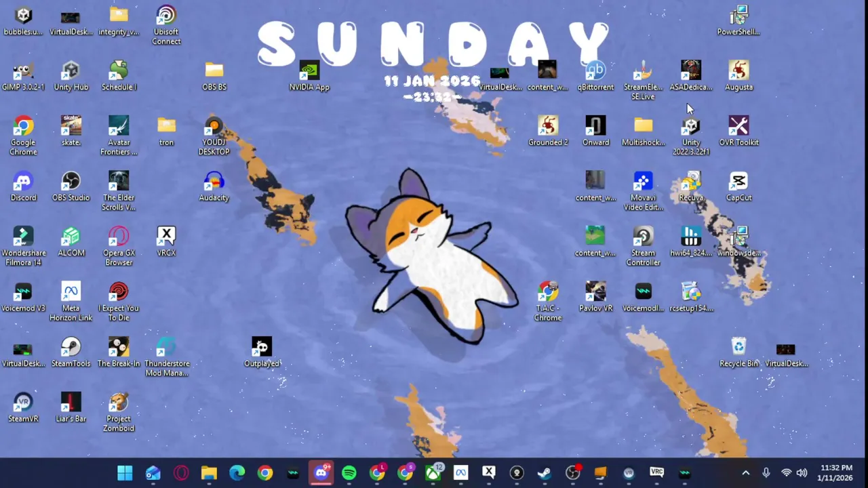
Task: Open the Avatar Frontiers desktop shortcut
Action: [119, 136]
